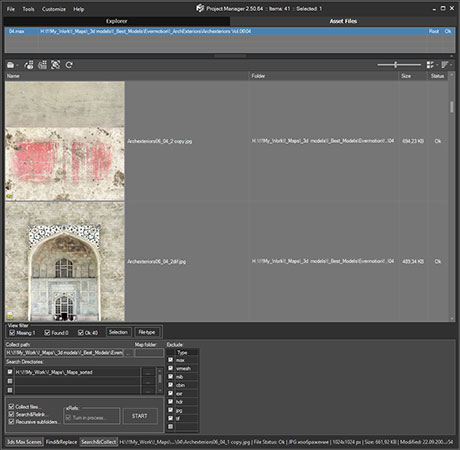Click the File-type filter button
The height and width of the screenshot is (450, 460).
147,332
